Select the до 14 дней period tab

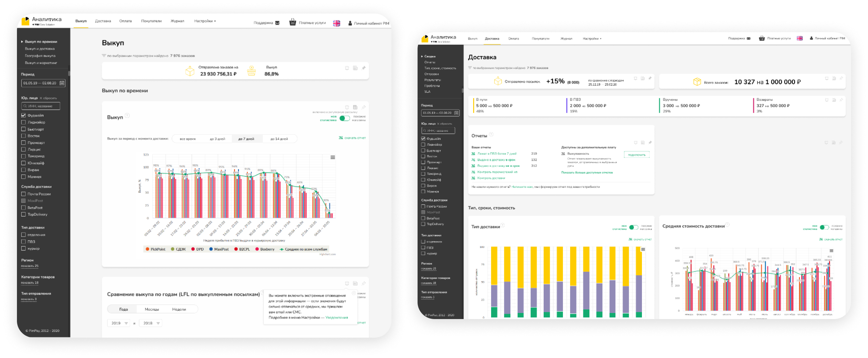pos(279,139)
